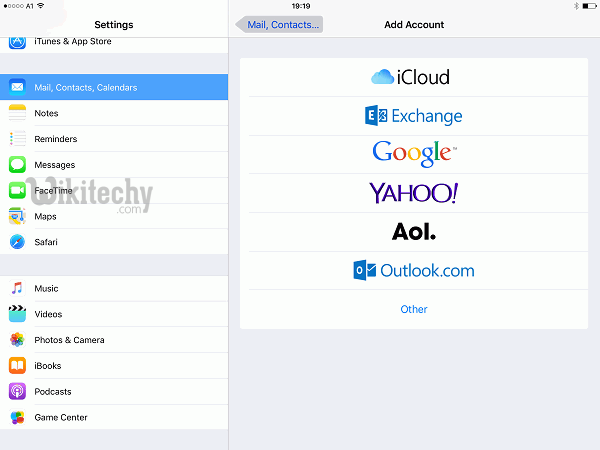The image size is (600, 450).
Task: Open Messages green bubble icon
Action: [x=17, y=165]
